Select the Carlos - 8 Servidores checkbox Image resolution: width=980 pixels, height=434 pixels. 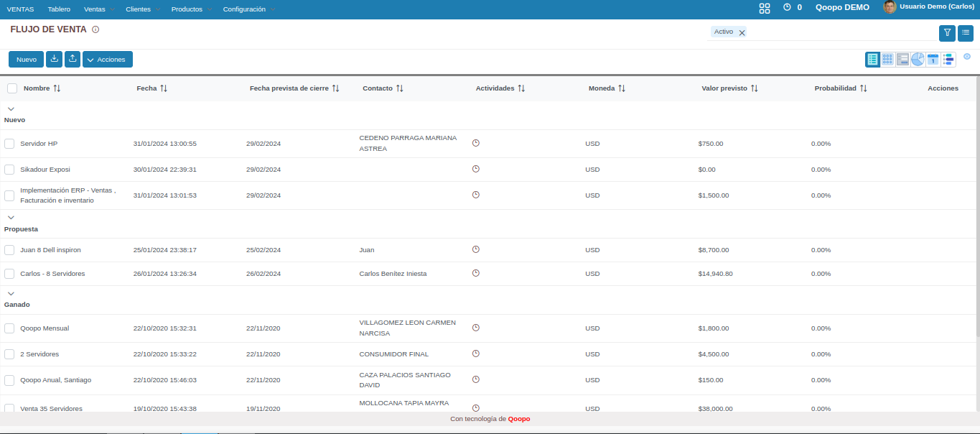tap(9, 274)
